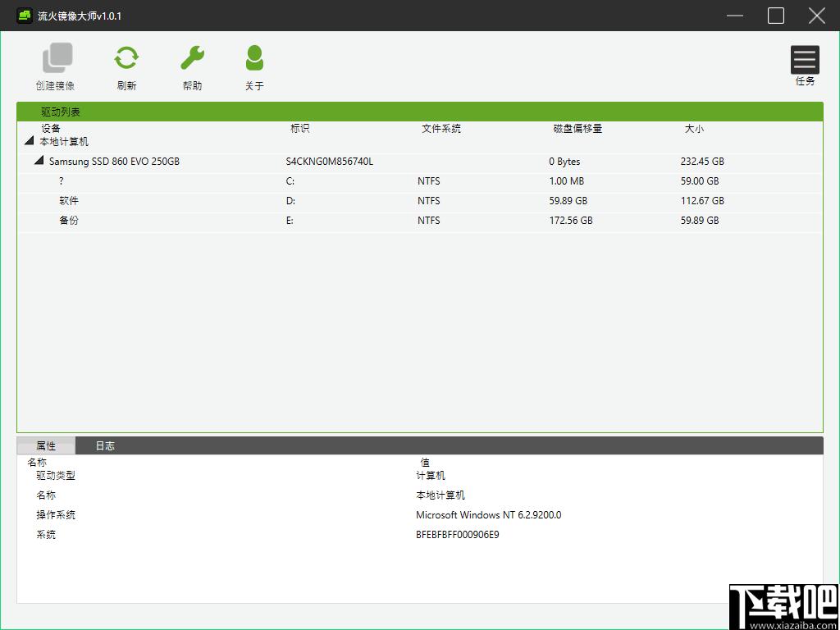This screenshot has width=840, height=630.
Task: Click the 创建镜像 create image icon
Action: [x=57, y=58]
